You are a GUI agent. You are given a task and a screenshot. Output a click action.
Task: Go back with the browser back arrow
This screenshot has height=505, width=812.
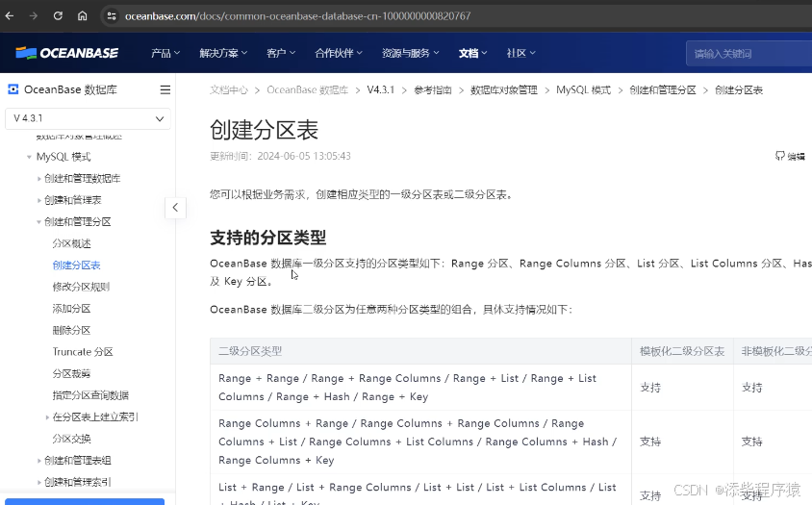10,16
